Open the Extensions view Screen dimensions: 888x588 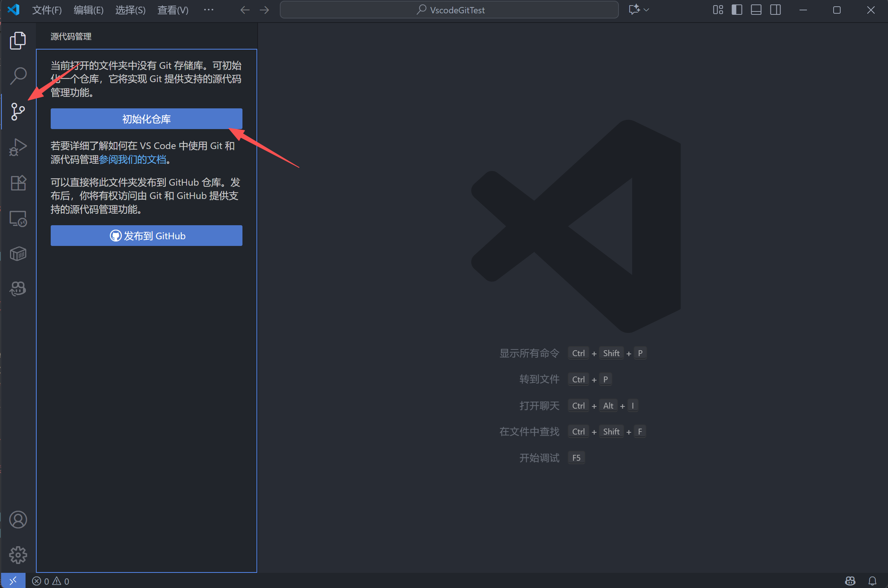pyautogui.click(x=18, y=183)
